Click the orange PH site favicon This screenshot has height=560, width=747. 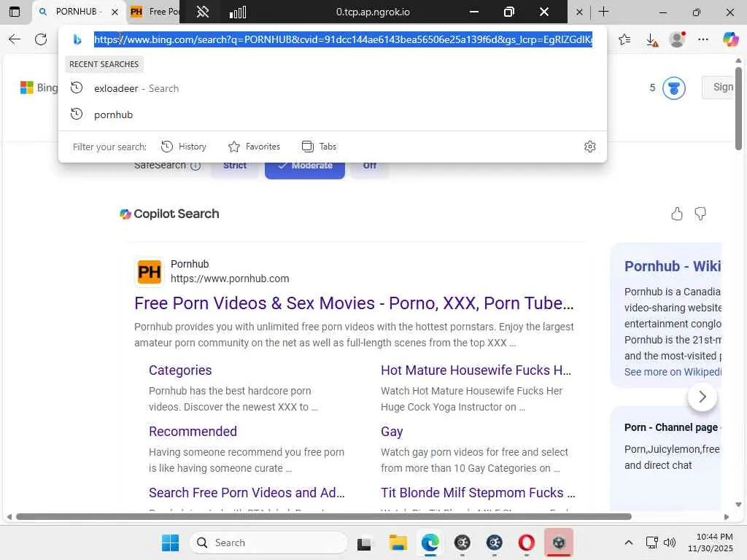coord(149,272)
